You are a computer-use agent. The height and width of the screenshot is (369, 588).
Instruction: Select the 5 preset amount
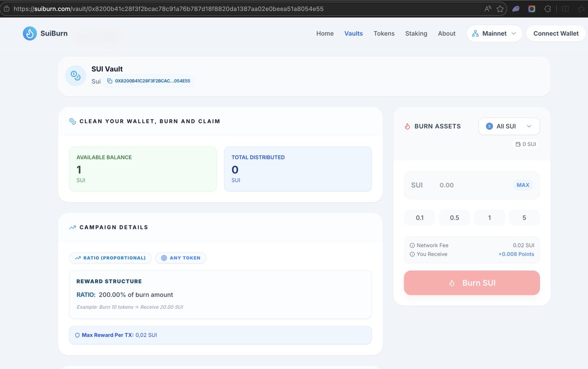coord(524,218)
